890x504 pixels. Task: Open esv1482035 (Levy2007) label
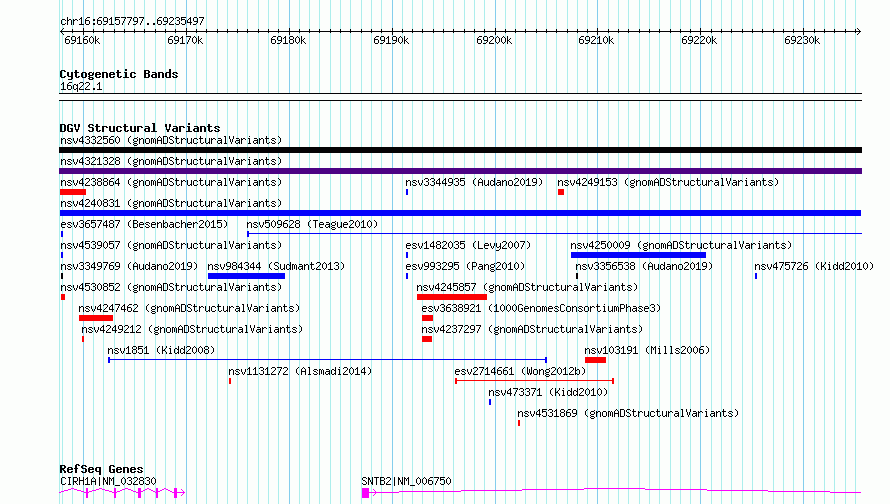[468, 245]
